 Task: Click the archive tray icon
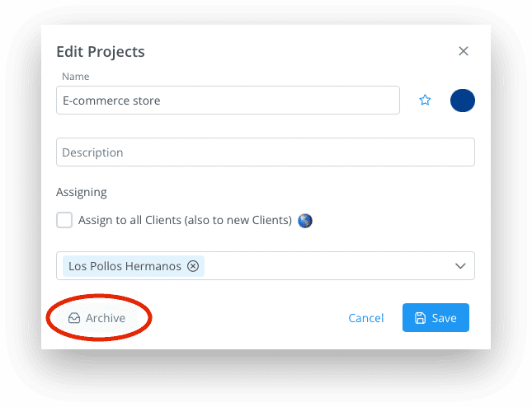click(x=74, y=318)
